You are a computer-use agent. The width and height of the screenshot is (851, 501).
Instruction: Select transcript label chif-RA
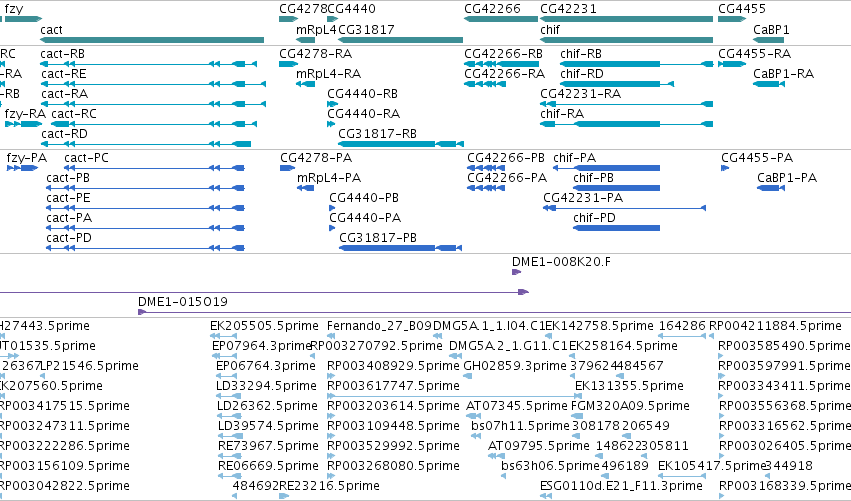click(x=562, y=114)
